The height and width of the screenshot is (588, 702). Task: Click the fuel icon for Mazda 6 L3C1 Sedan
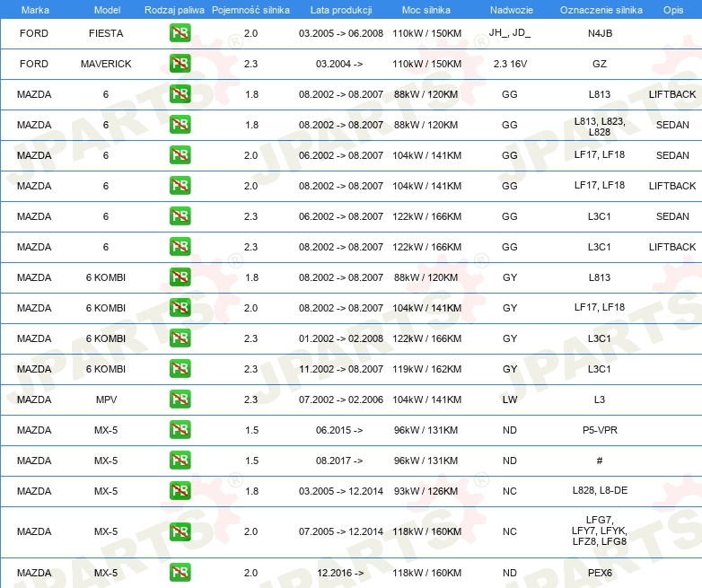180,216
